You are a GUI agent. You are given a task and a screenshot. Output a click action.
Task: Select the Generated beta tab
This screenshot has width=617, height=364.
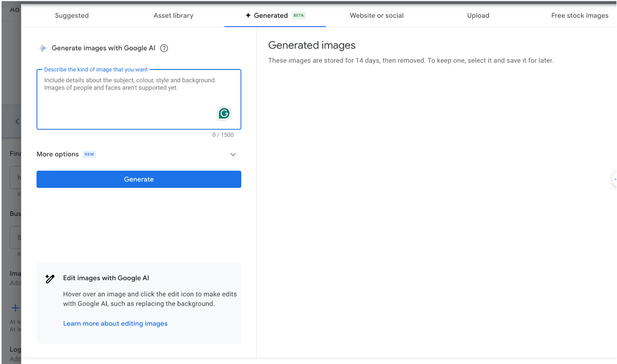click(275, 15)
